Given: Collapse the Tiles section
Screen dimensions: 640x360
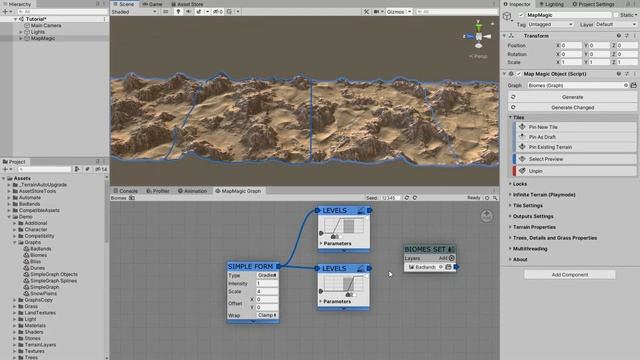Looking at the screenshot, I should tap(511, 118).
